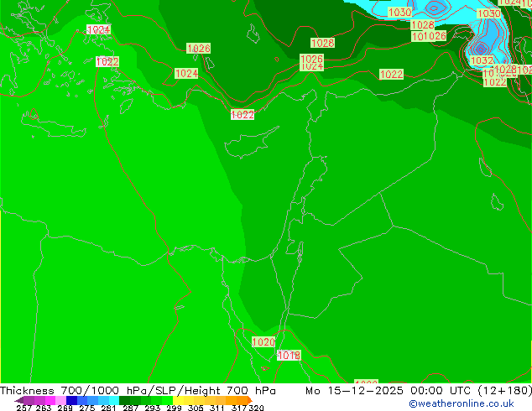
Task: Click the 1018 isobar label
Action: [289, 356]
